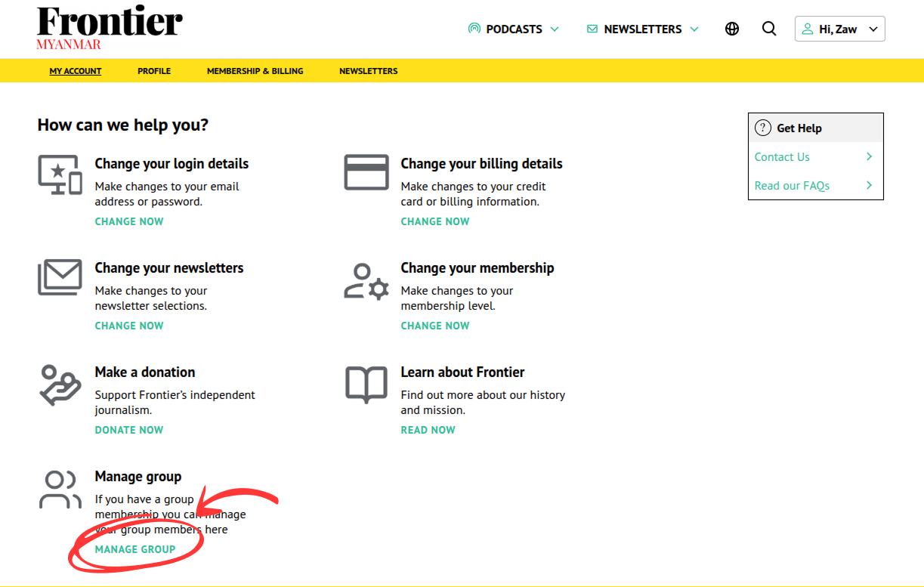Switch to the PROFILE tab
Image resolution: width=924 pixels, height=587 pixels.
click(x=154, y=70)
